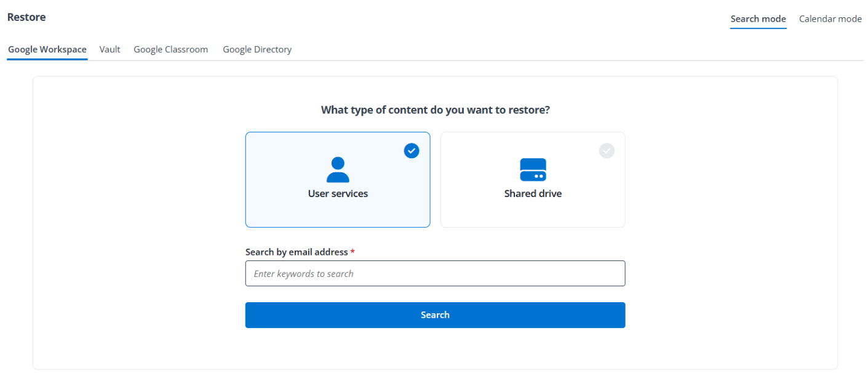Click the gray checkmark on Shared drive
868x373 pixels.
coord(607,150)
